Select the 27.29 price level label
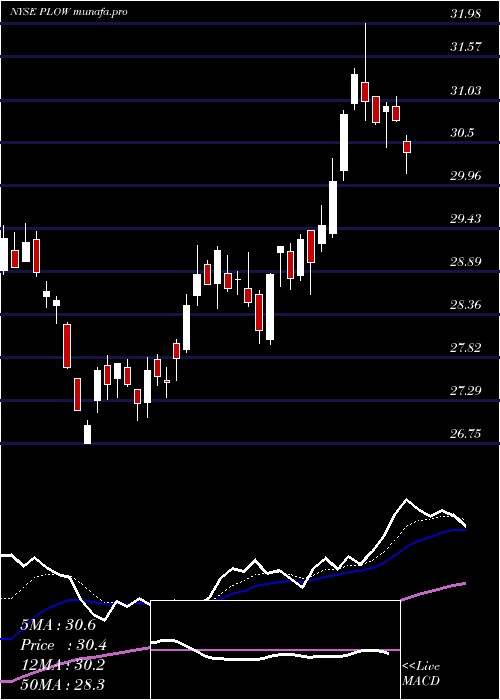 click(x=466, y=391)
